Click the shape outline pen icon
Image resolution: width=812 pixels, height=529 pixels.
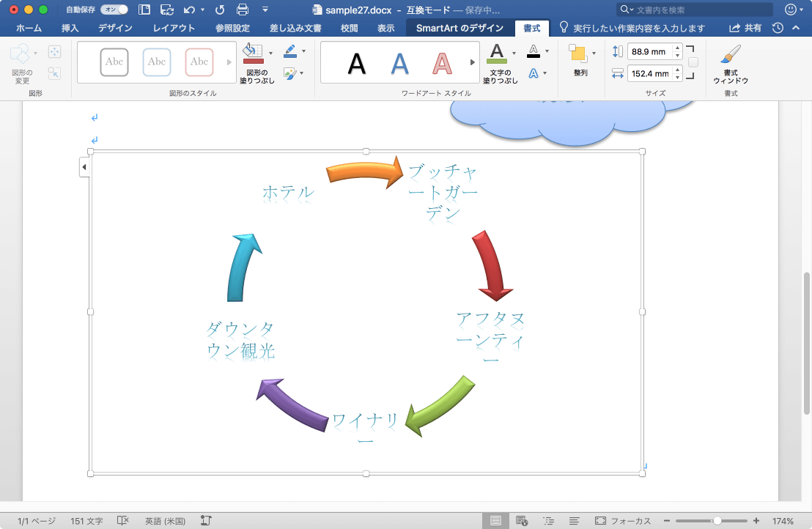(x=290, y=51)
